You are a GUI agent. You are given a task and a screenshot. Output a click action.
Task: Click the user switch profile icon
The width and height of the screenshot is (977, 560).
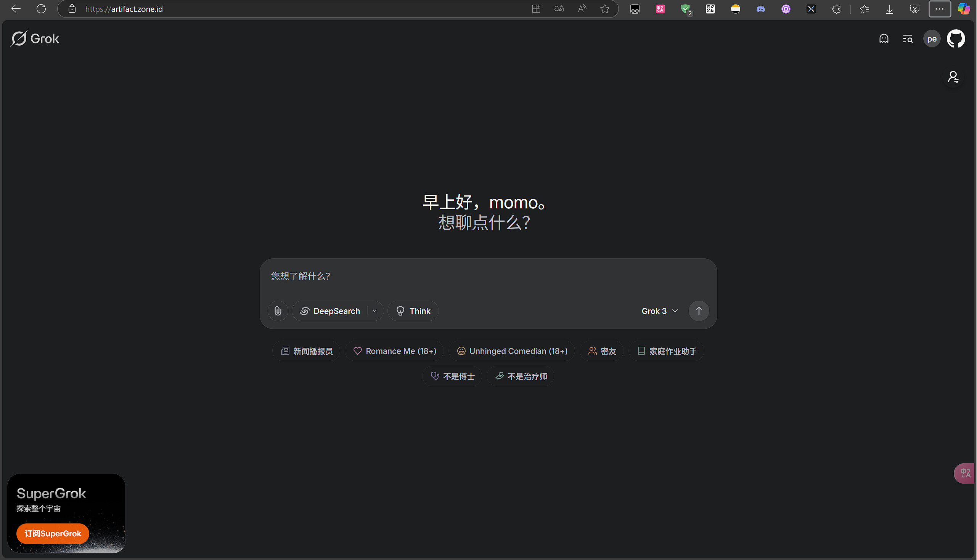[x=953, y=77]
